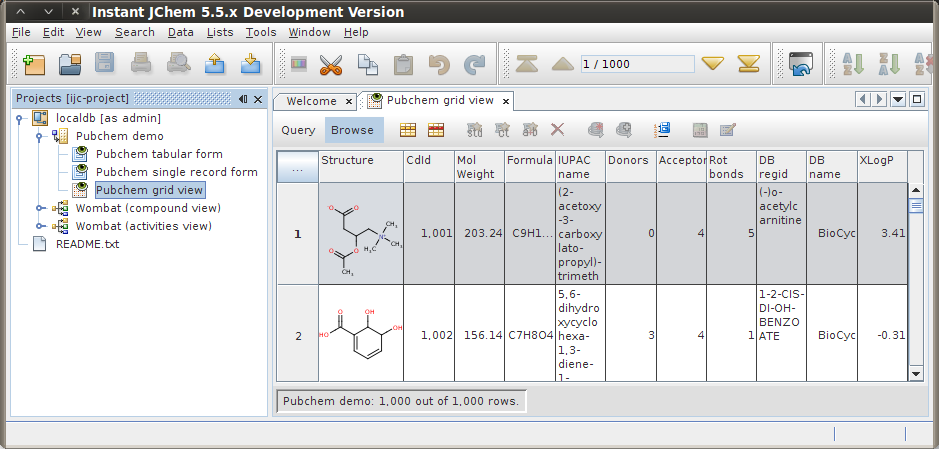Select Pubchem tabular form in tree
Viewport: 939px width, 449px height.
pyautogui.click(x=159, y=154)
